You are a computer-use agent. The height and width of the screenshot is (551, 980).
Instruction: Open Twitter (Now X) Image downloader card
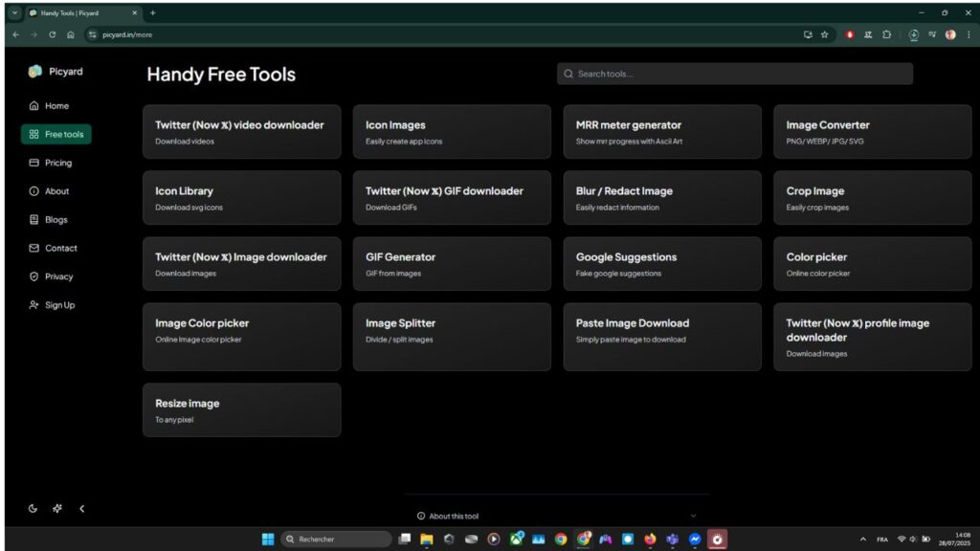242,264
